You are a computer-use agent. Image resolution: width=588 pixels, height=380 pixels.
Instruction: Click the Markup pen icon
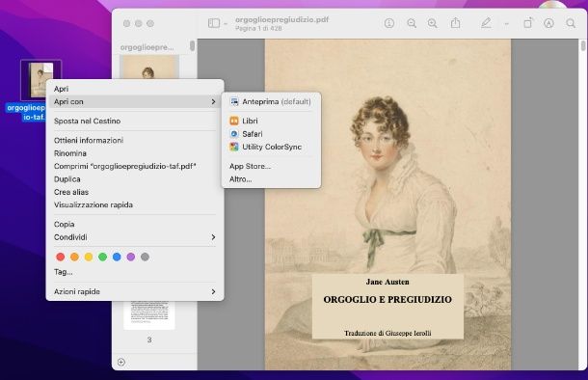pos(486,23)
